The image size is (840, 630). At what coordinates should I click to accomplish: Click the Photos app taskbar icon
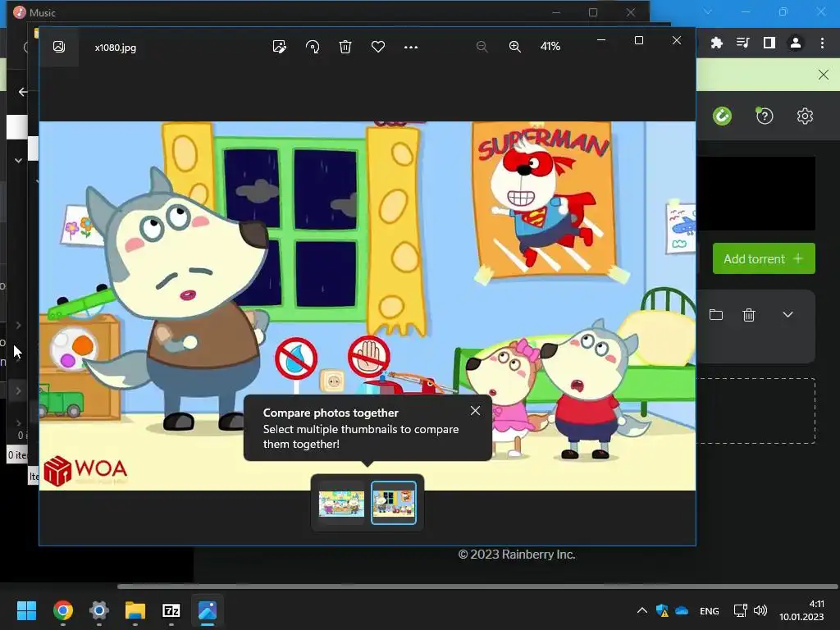point(208,610)
